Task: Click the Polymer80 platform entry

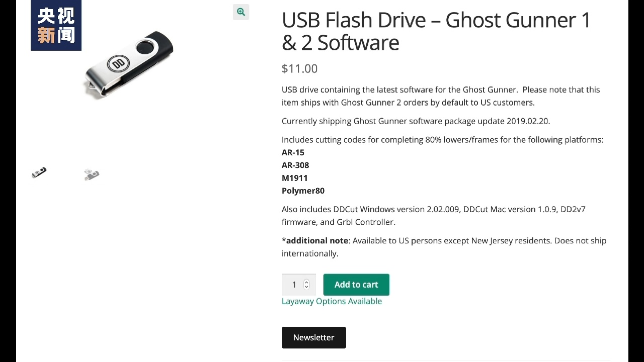Action: (303, 191)
